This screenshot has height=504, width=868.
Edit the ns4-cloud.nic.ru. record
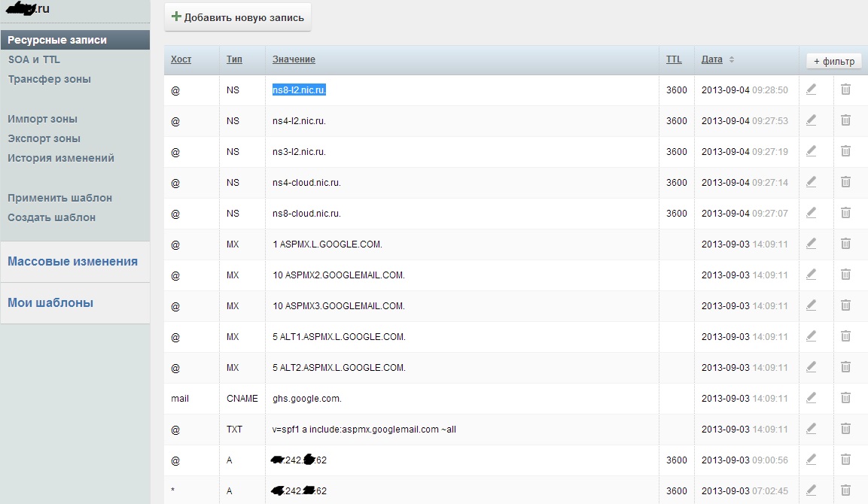(811, 182)
